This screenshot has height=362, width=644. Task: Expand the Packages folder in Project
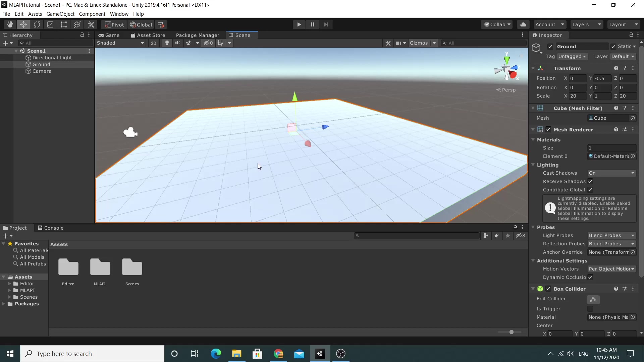(3, 304)
